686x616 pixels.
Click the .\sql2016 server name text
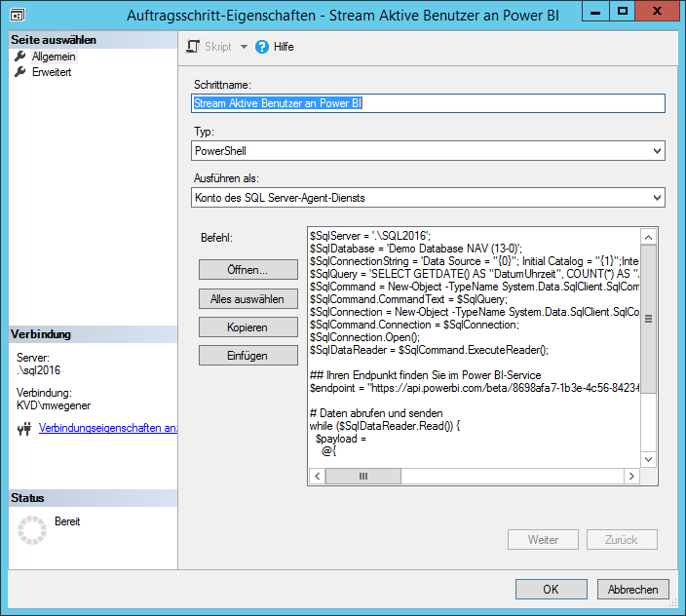click(x=39, y=370)
